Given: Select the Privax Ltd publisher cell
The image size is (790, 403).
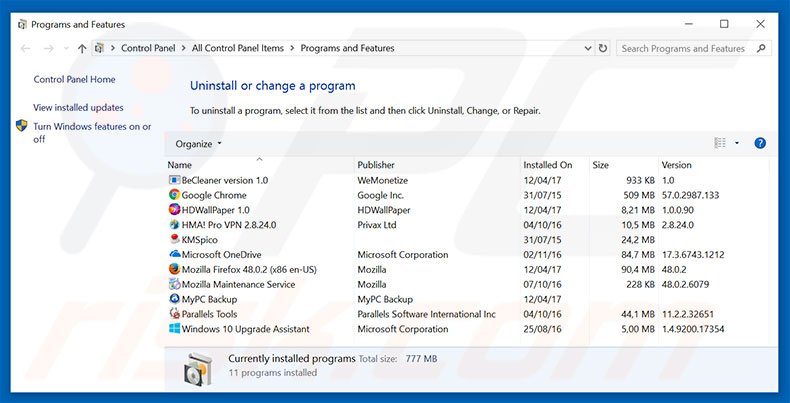Looking at the screenshot, I should (x=377, y=225).
